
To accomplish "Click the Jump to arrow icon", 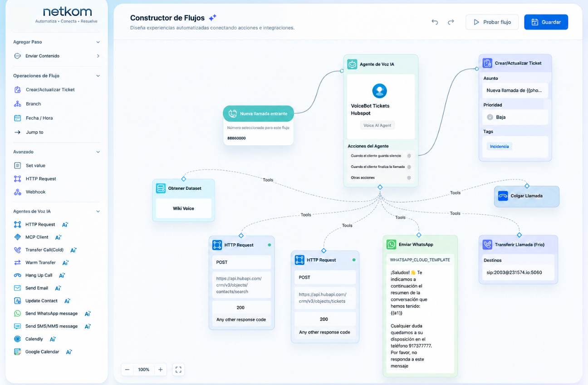I will pyautogui.click(x=18, y=133).
